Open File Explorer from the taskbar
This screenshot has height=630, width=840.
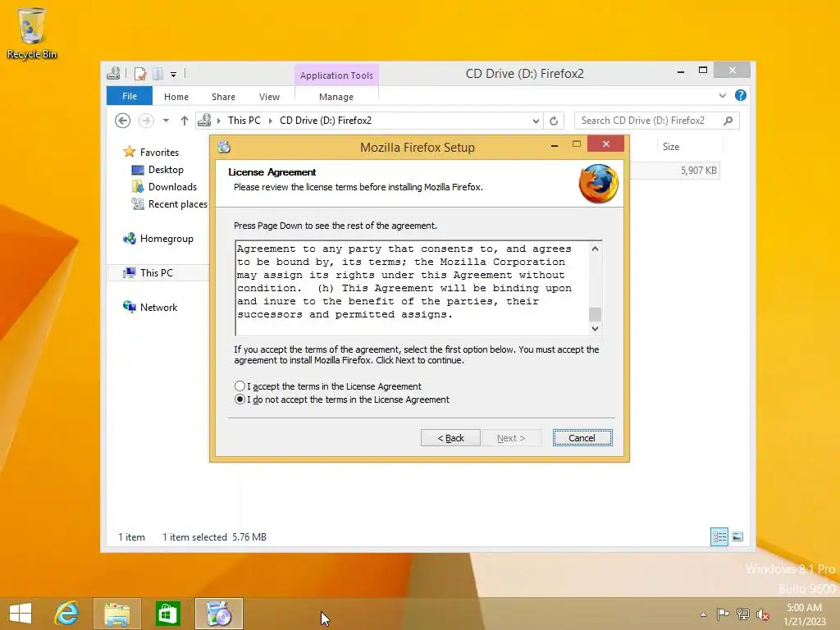(116, 614)
